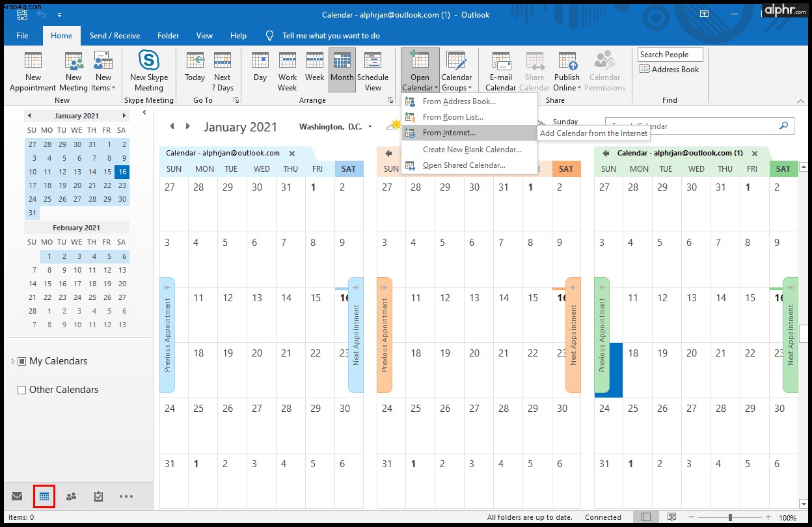Expand the My Calendars group
The width and height of the screenshot is (812, 527).
(13, 362)
